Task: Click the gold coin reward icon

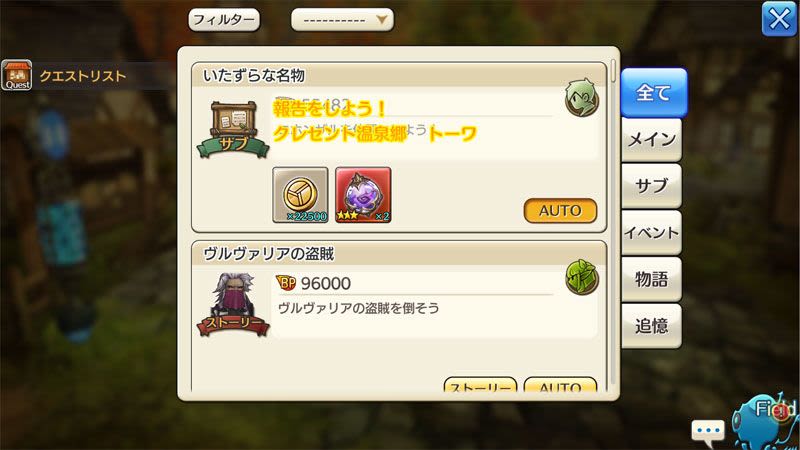Action: coord(301,195)
